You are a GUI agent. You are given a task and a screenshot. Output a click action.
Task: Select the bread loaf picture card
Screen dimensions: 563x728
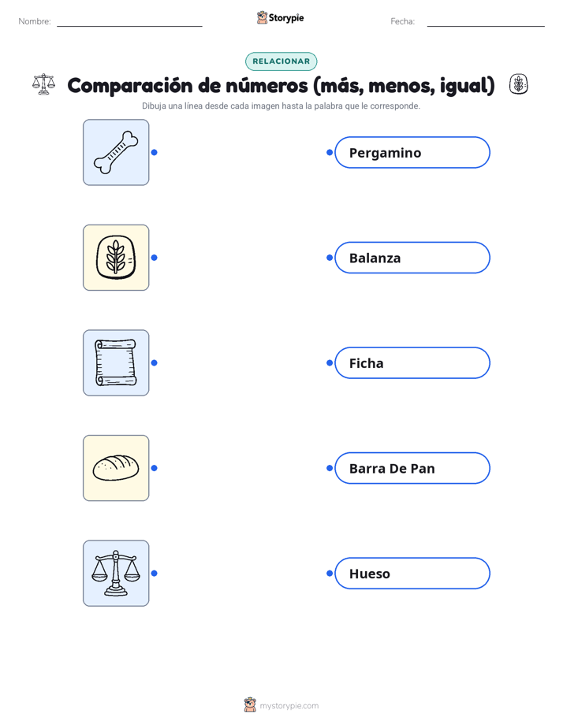[116, 468]
